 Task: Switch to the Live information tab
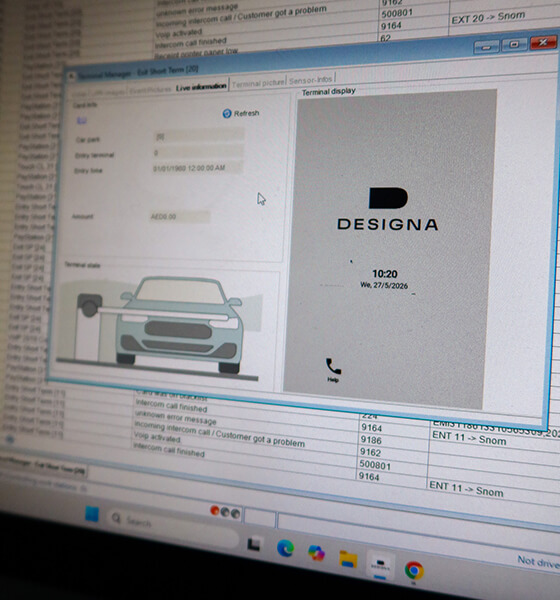click(201, 87)
